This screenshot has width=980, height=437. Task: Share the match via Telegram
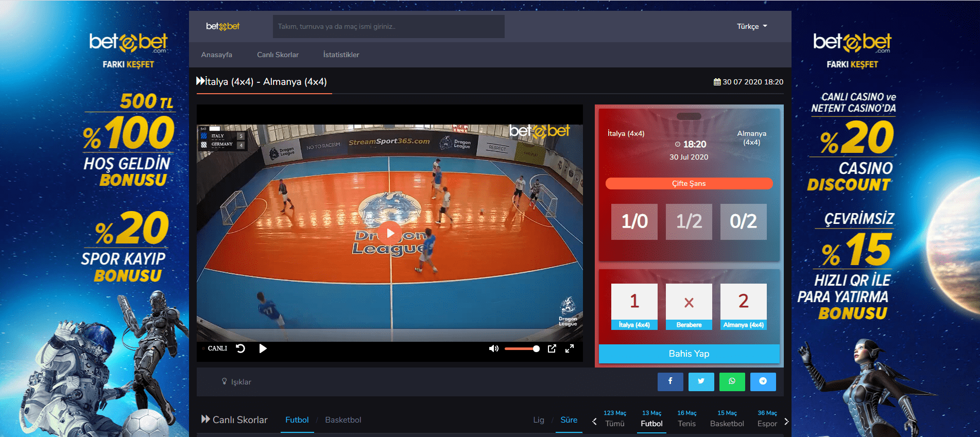(763, 381)
